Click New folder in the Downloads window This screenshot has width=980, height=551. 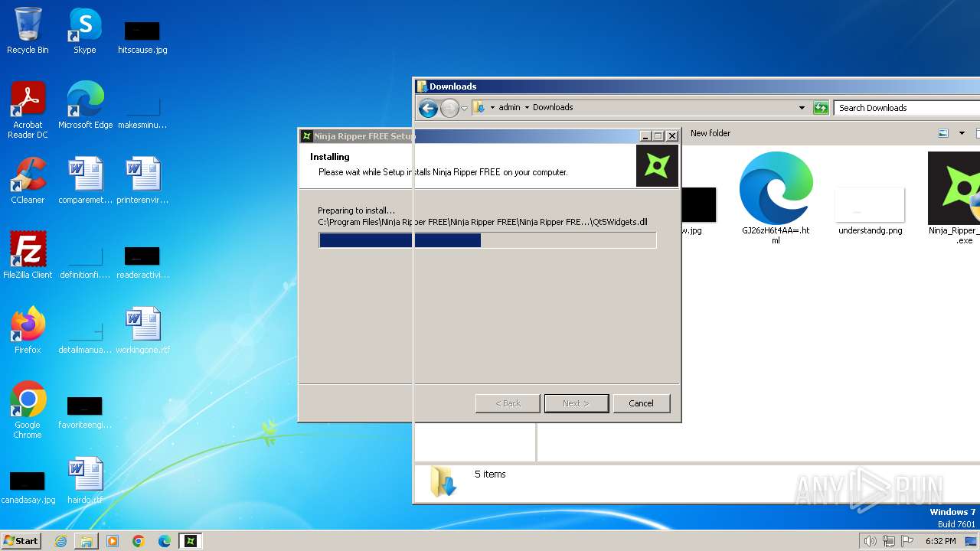tap(710, 133)
